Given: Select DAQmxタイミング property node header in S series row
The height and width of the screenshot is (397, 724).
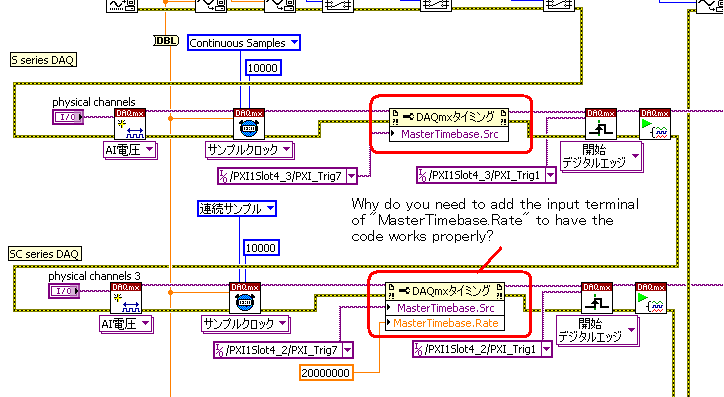Looking at the screenshot, I should 449,117.
